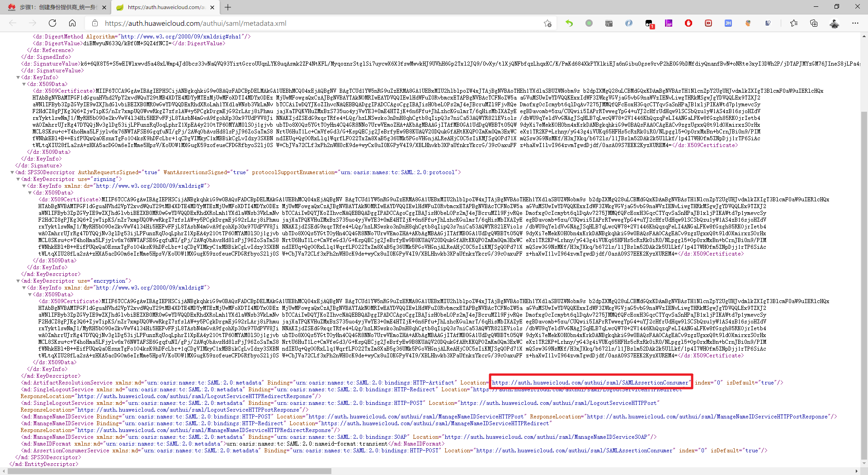Open the browser Settings and more menu
868x475 pixels.
[x=855, y=23]
